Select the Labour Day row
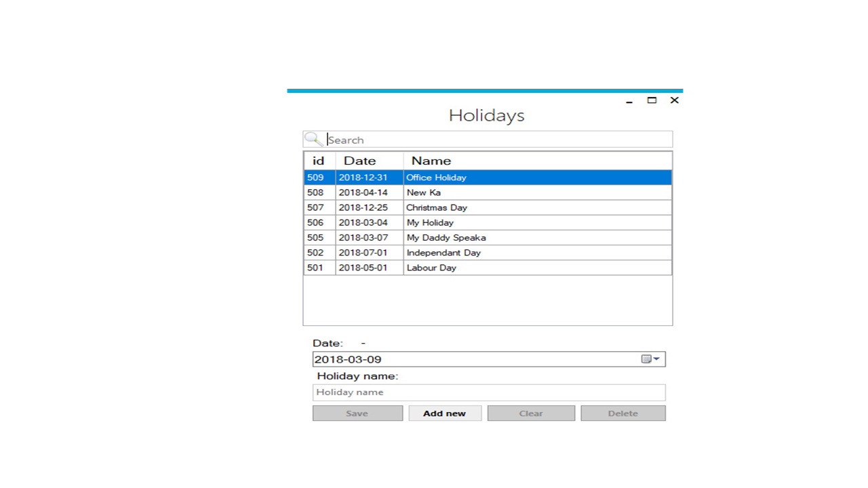Image resolution: width=868 pixels, height=488 pixels. (x=475, y=267)
